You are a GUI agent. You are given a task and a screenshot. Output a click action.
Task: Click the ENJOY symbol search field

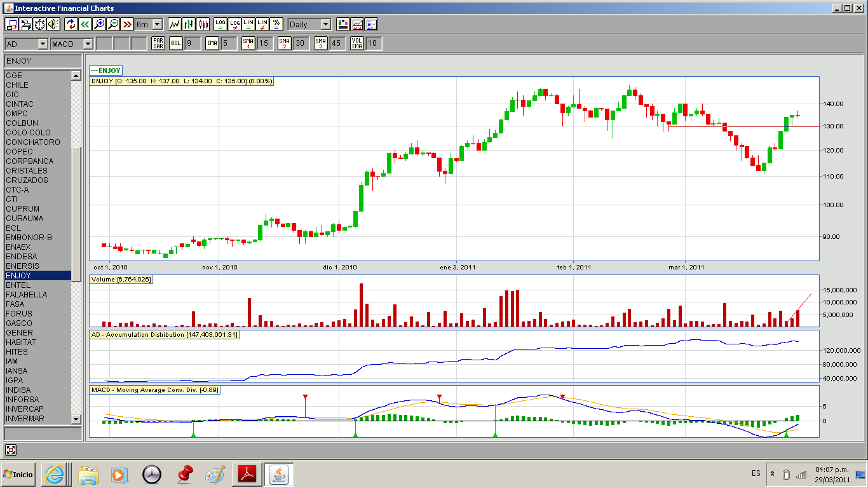pos(43,61)
